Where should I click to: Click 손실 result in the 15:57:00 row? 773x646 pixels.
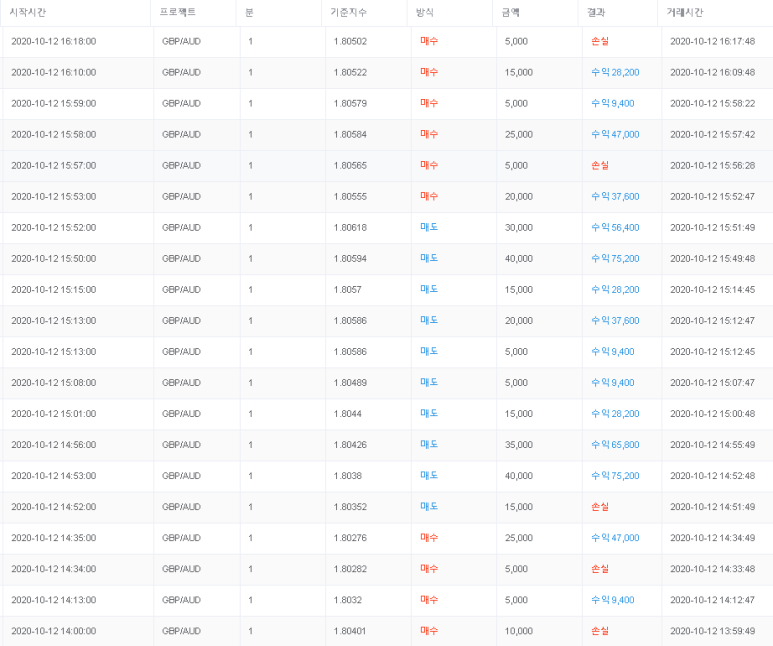600,166
